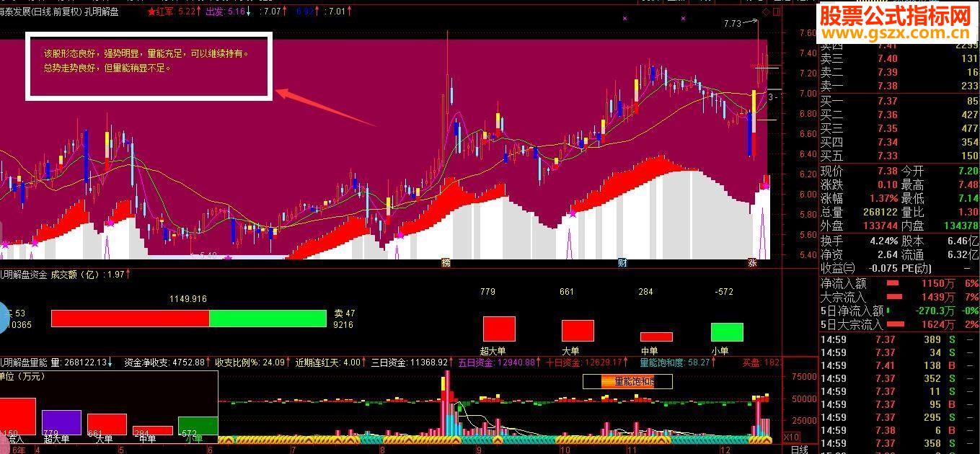
Task: Click the 总量 268122 value
Action: click(880, 212)
